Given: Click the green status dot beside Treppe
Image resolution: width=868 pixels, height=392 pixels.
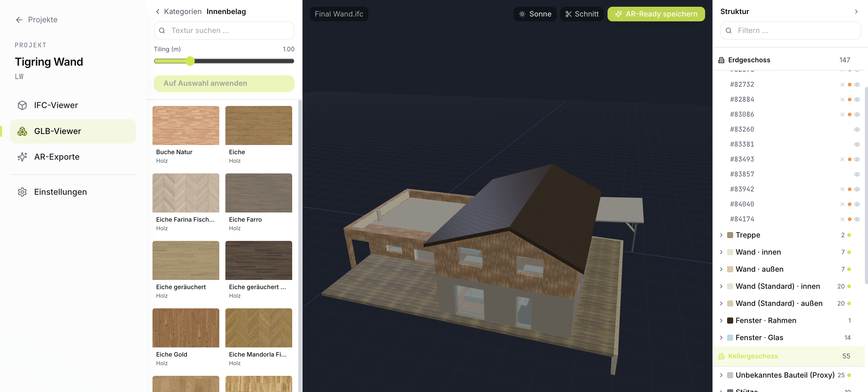Looking at the screenshot, I should pos(849,235).
